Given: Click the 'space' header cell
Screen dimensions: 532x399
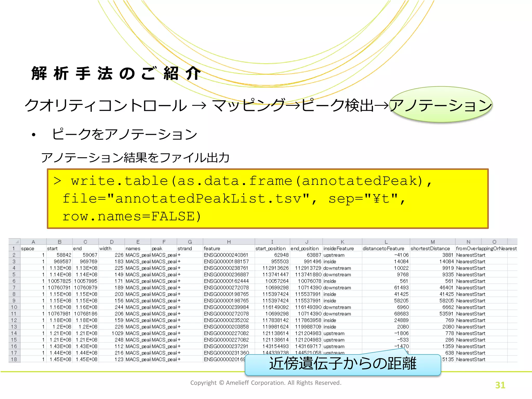Looking at the screenshot, I should click(x=33, y=249).
